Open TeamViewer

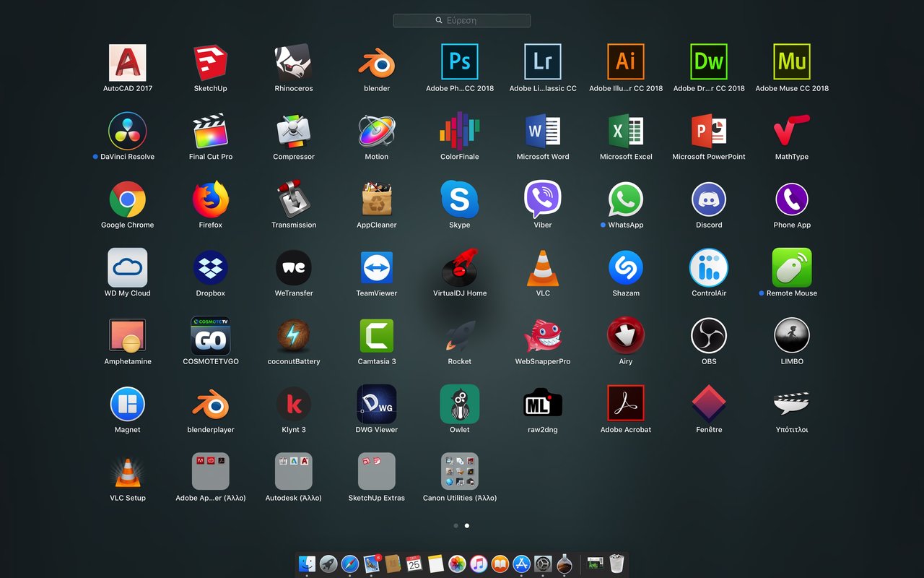coord(377,268)
